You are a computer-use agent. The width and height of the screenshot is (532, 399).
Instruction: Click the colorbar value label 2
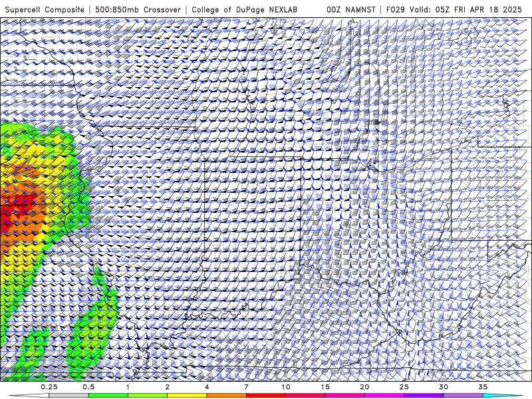point(168,387)
